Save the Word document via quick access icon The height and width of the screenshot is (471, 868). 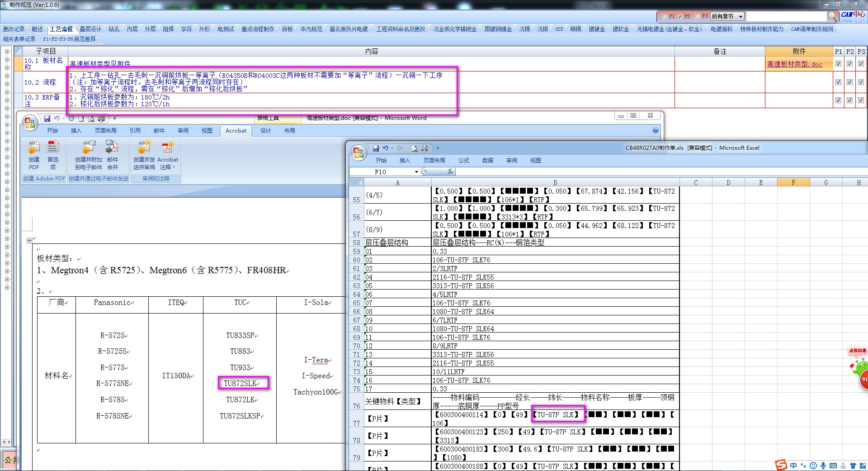(47, 119)
